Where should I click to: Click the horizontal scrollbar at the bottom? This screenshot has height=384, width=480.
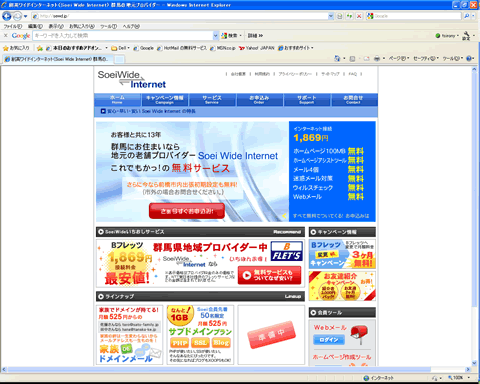coord(219,369)
